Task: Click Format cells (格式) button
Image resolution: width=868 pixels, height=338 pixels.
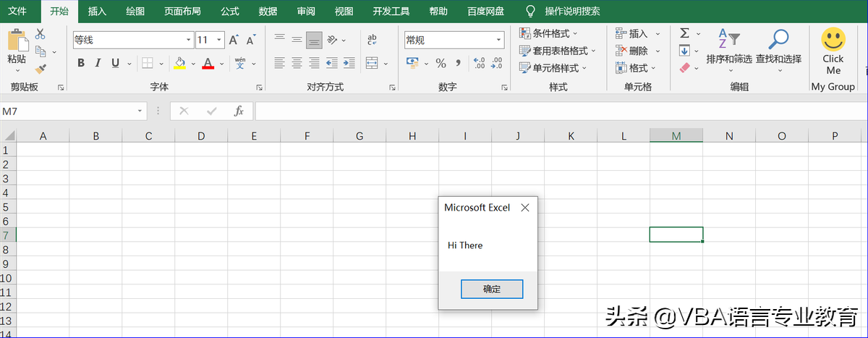Action: pyautogui.click(x=632, y=68)
